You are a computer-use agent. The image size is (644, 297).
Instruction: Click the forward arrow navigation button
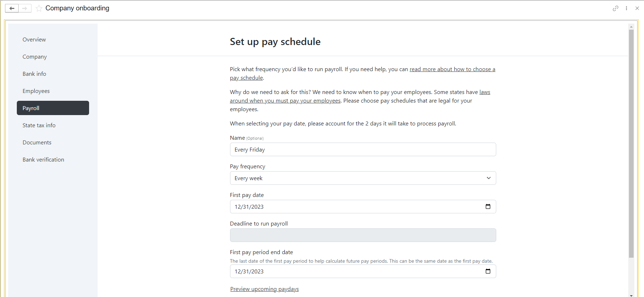(25, 8)
